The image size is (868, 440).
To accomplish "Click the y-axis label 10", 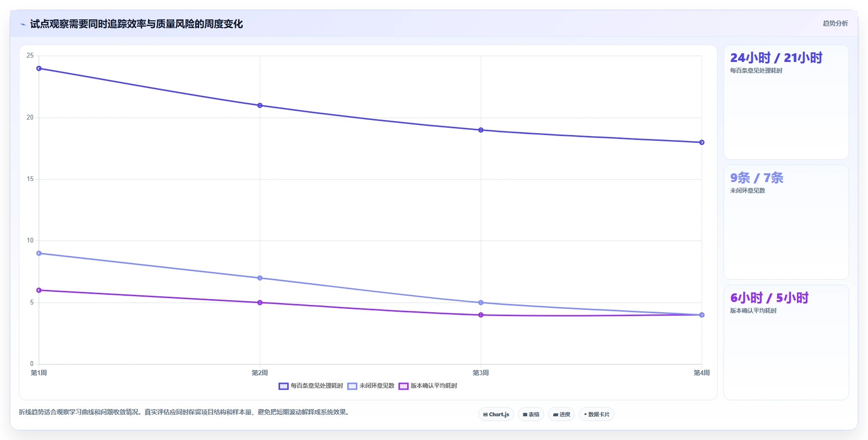I will (30, 241).
